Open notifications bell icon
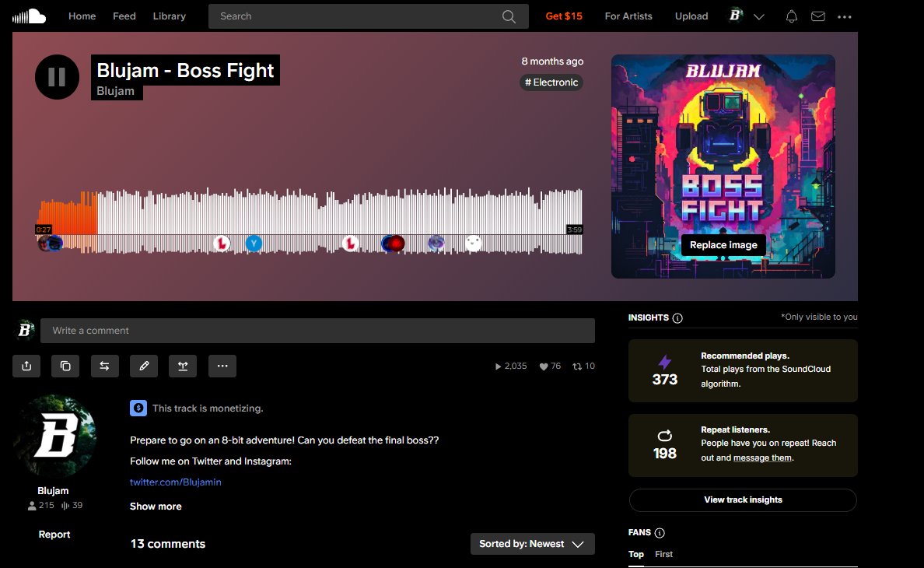 coord(791,16)
